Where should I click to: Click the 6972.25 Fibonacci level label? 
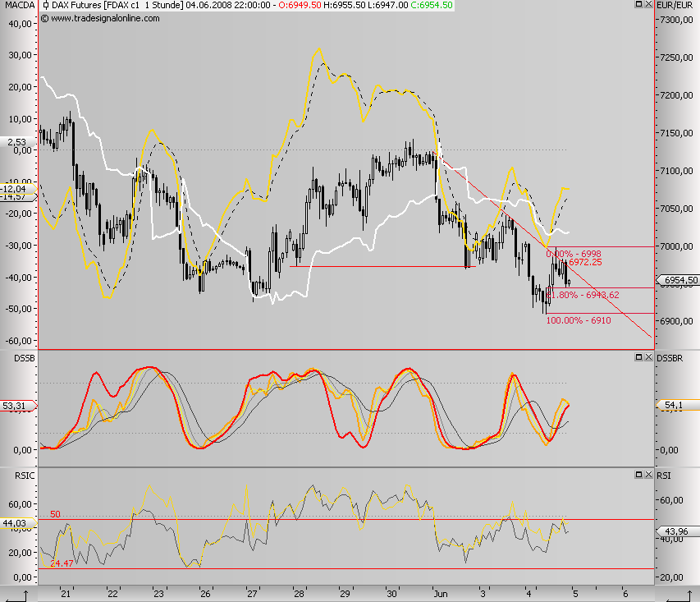pyautogui.click(x=585, y=262)
